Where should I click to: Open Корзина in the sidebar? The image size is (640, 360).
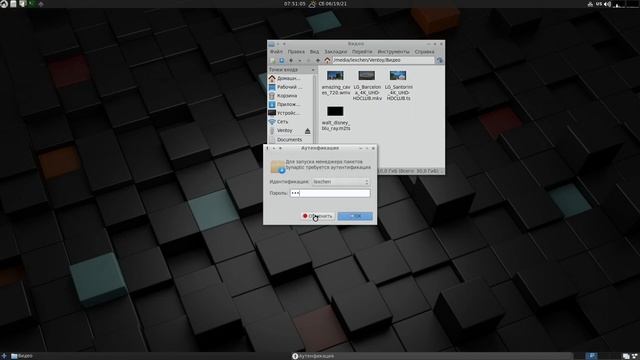click(x=289, y=96)
